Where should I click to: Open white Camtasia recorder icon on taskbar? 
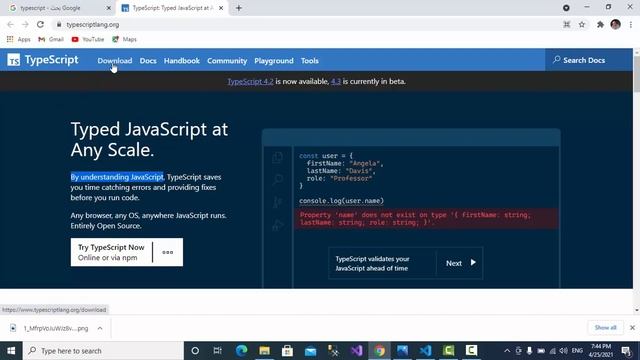[471, 351]
